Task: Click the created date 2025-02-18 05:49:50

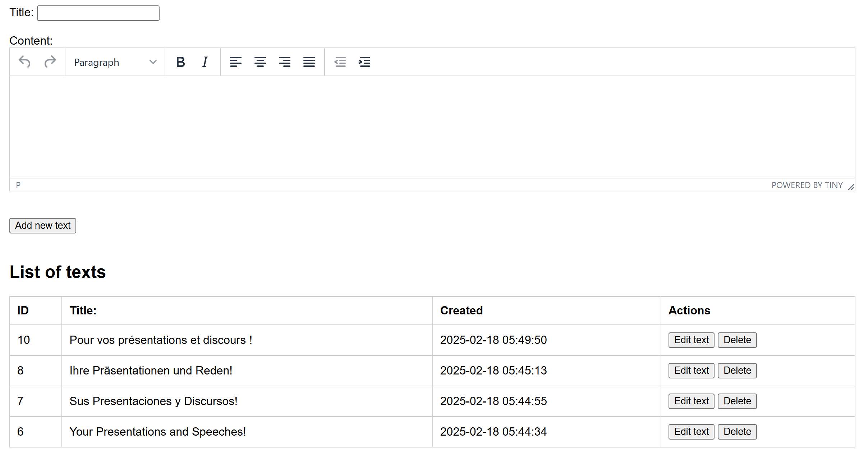Action: tap(493, 340)
